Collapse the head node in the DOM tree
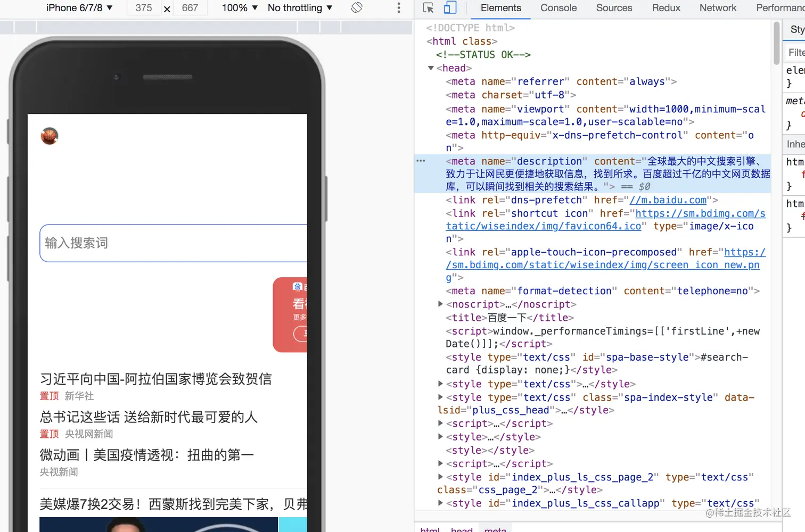 click(431, 68)
